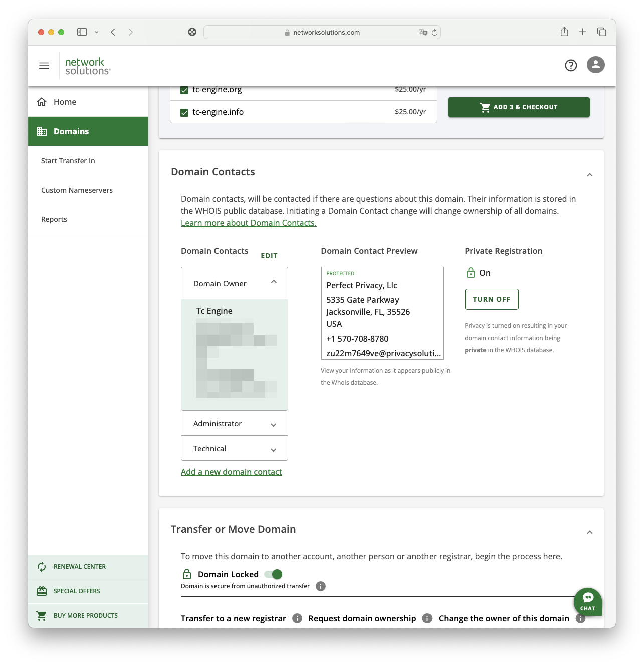This screenshot has width=644, height=665.
Task: Show Safari tab overview
Action: tap(602, 32)
